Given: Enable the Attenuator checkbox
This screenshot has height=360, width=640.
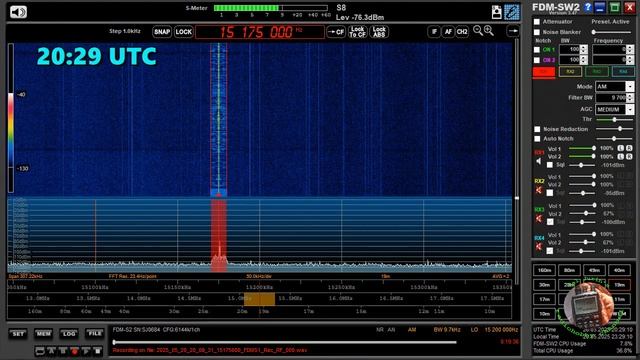Looking at the screenshot, I should pos(537,22).
